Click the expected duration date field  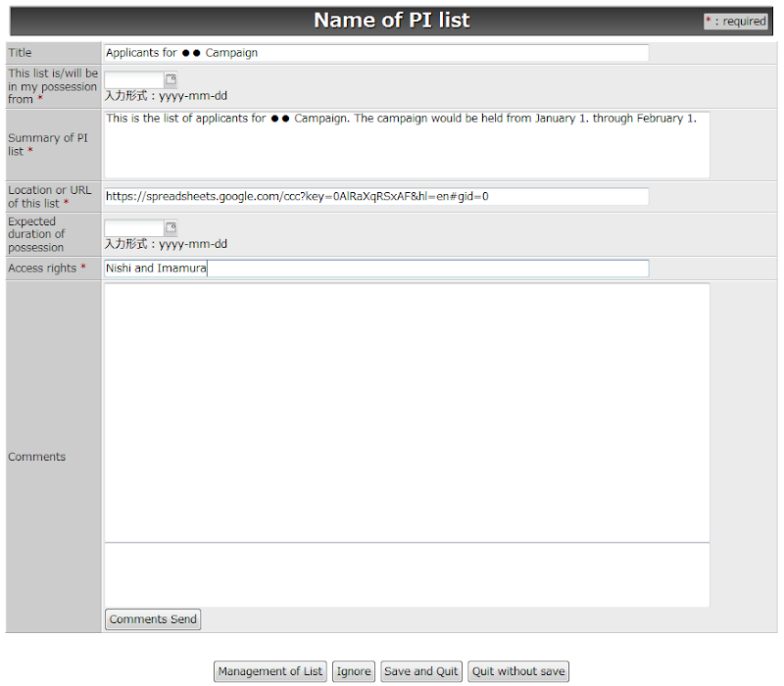tap(135, 227)
